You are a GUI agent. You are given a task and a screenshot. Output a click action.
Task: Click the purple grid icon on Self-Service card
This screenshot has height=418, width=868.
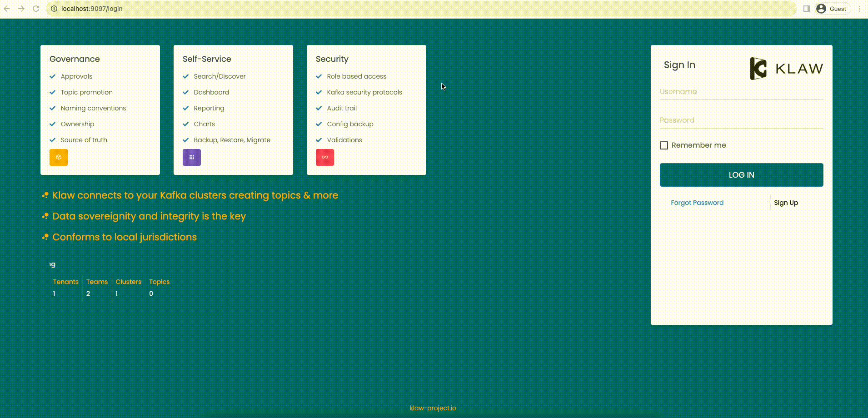(x=191, y=157)
